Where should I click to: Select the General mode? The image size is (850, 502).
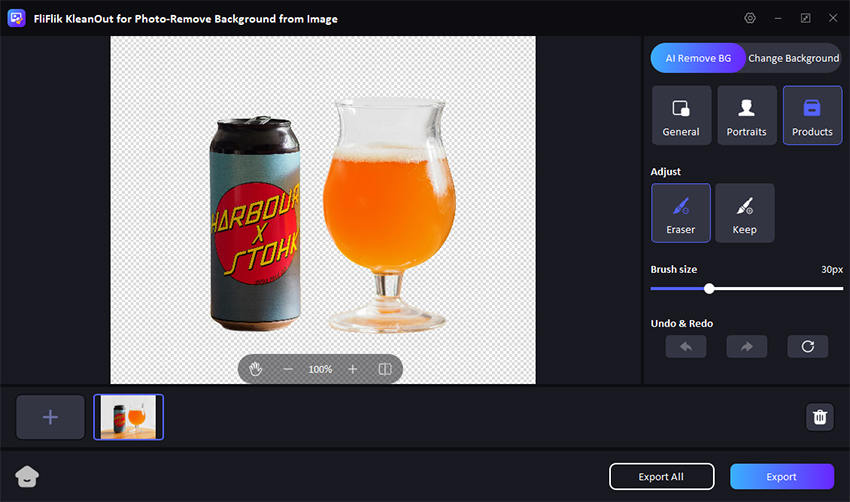coord(681,115)
